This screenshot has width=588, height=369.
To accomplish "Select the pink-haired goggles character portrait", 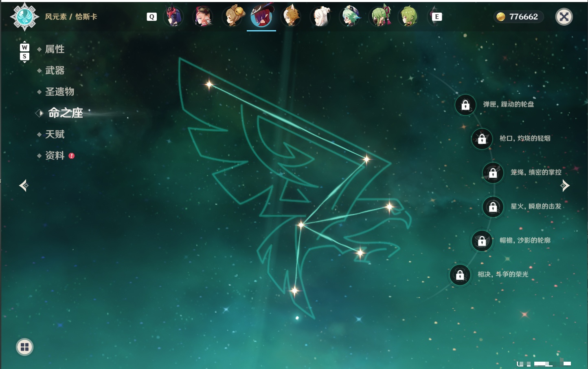I will 203,16.
